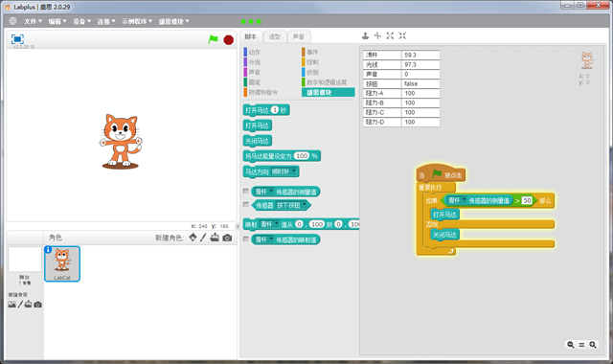Click the 1 second value field

click(x=275, y=110)
